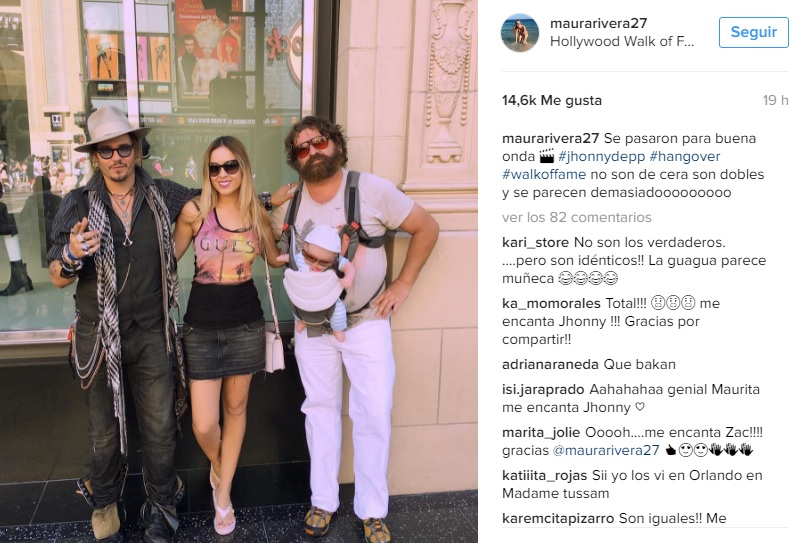The width and height of the screenshot is (794, 543).
Task: Click the @maurarivera27 mention in the comment
Action: click(606, 450)
